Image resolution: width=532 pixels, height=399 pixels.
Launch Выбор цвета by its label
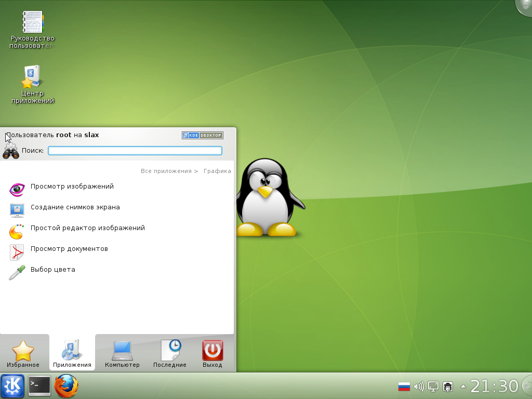[53, 270]
